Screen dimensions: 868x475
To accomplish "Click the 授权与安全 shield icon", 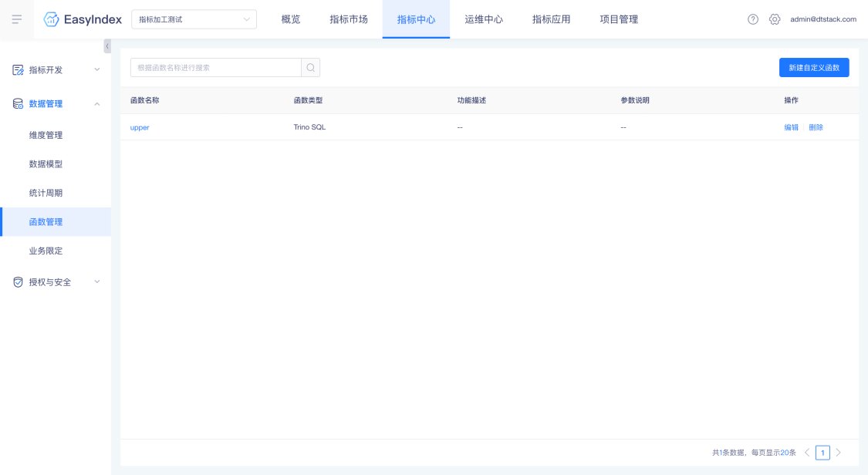I will coord(18,282).
